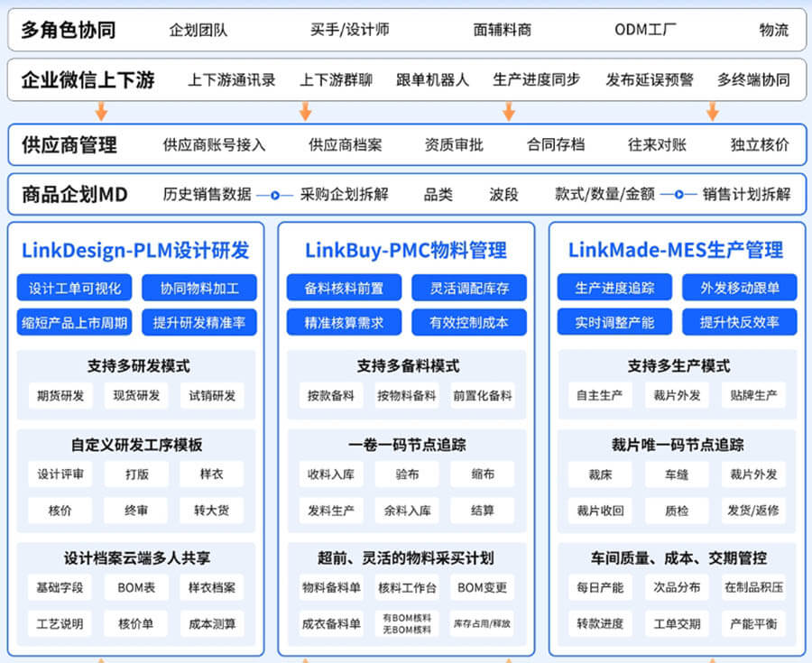Select 提升快反效率 button
This screenshot has width=812, height=663.
pyautogui.click(x=740, y=322)
